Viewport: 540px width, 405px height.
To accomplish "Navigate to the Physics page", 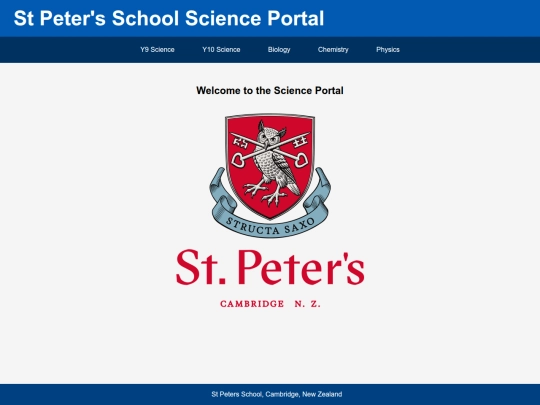I will coord(388,50).
